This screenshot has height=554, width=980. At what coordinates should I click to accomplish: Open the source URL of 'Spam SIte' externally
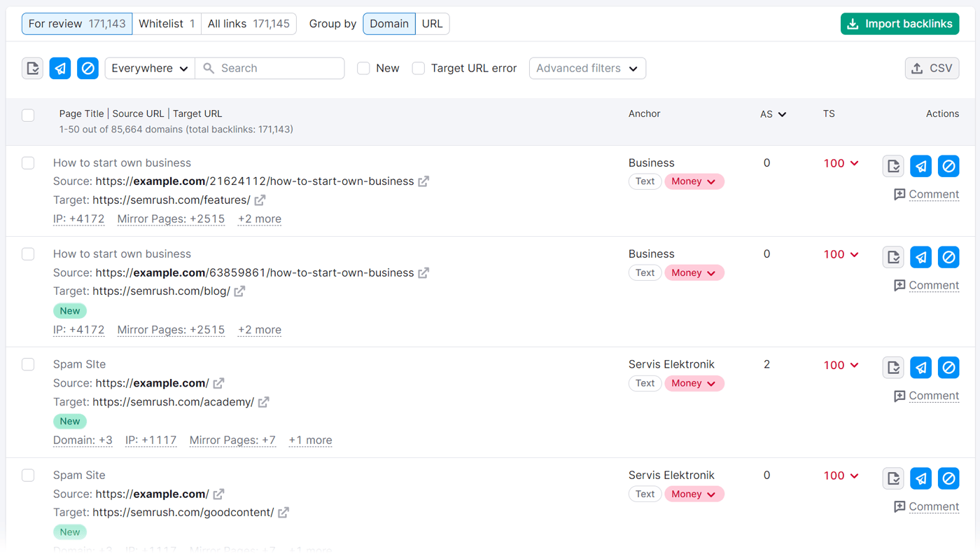(218, 383)
